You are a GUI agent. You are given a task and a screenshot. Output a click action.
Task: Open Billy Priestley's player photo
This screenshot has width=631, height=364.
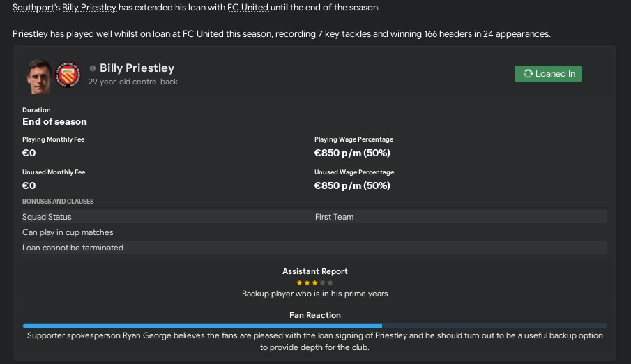click(39, 76)
